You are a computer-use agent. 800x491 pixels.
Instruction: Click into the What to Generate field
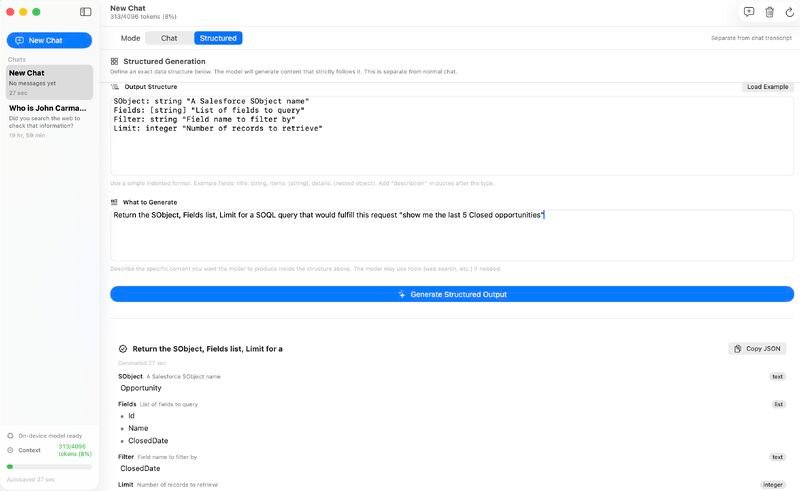point(452,235)
